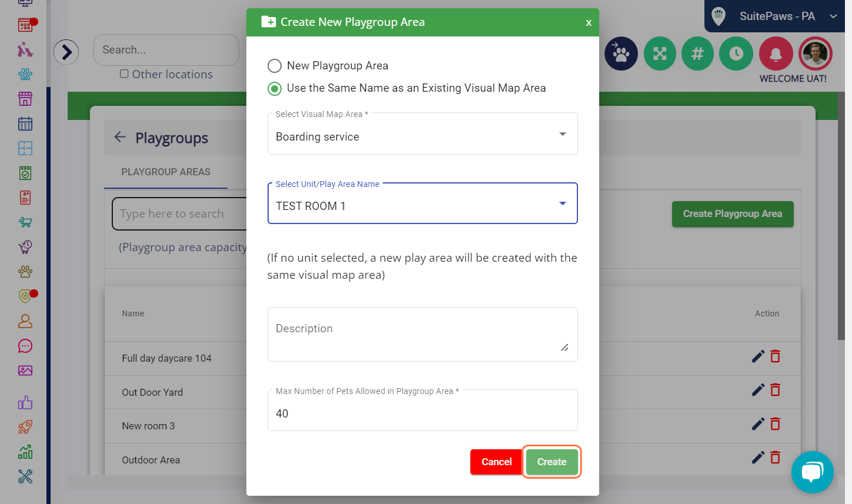The image size is (852, 504).
Task: Click the Create button in the dialog
Action: point(552,462)
